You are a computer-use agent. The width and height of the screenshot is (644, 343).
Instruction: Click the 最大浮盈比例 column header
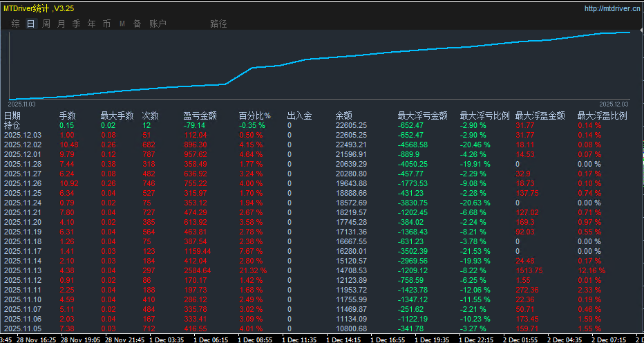603,116
